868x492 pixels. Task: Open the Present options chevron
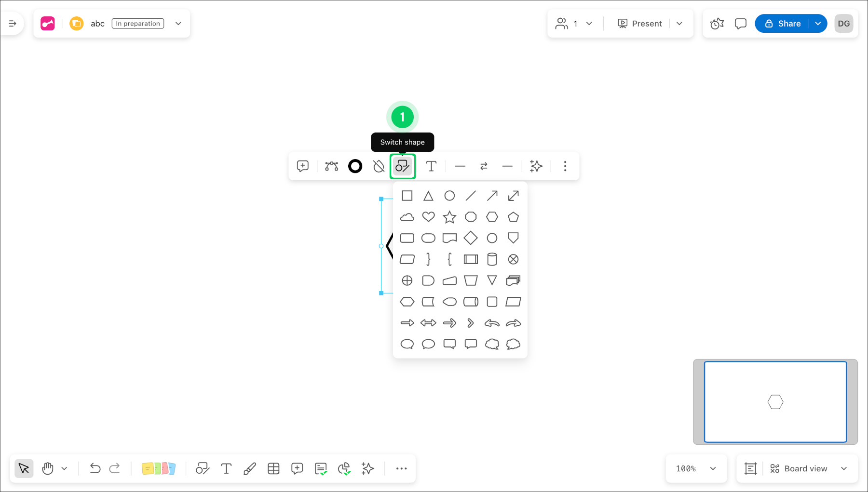click(x=680, y=23)
